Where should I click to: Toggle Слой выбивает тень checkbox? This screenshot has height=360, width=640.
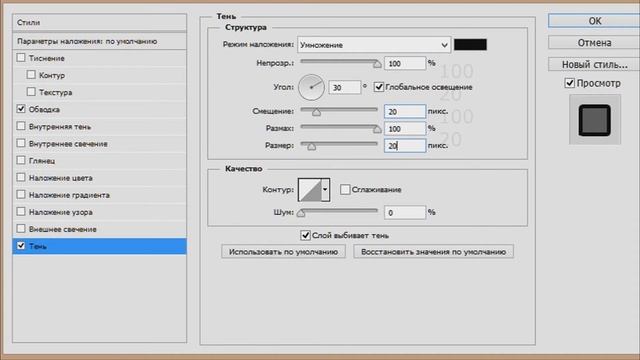[x=305, y=235]
